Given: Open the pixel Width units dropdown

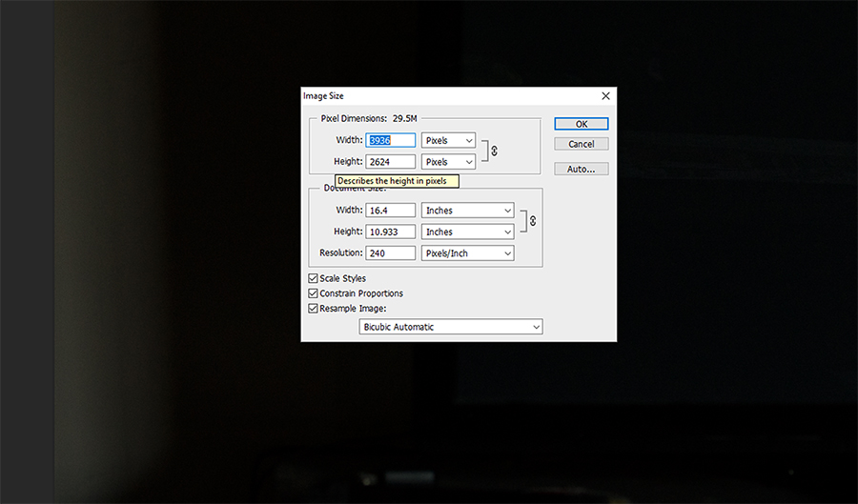Looking at the screenshot, I should (x=448, y=140).
